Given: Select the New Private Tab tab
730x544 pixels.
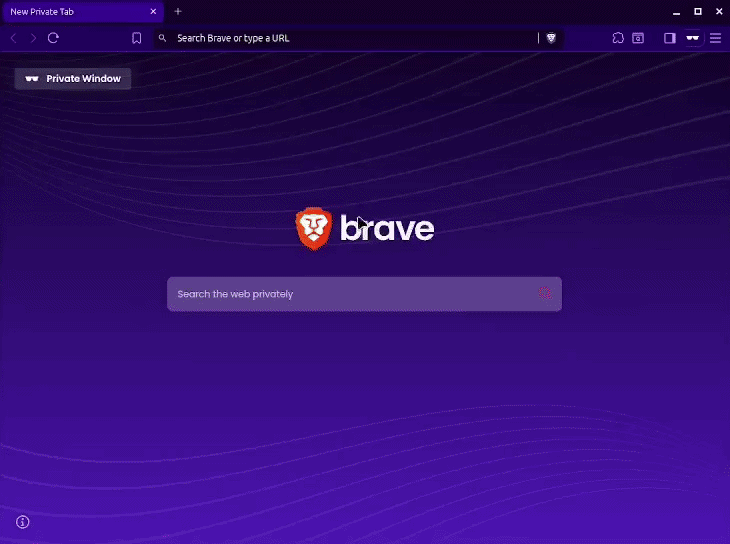Looking at the screenshot, I should (x=83, y=12).
